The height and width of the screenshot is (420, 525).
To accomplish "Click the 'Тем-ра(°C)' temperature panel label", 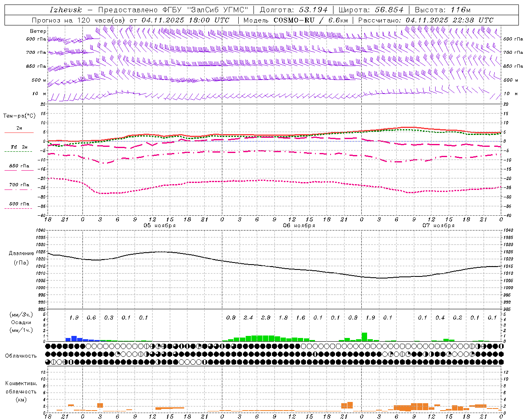I will 19,116.
